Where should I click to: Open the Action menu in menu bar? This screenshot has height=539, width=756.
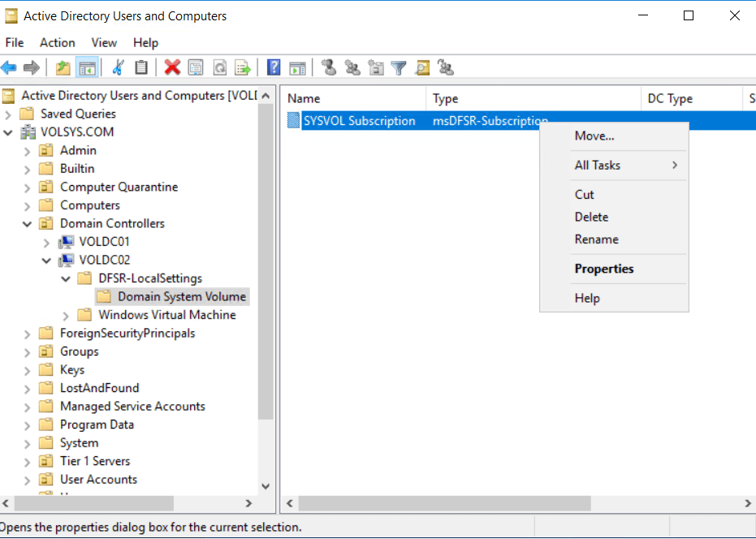pyautogui.click(x=57, y=42)
